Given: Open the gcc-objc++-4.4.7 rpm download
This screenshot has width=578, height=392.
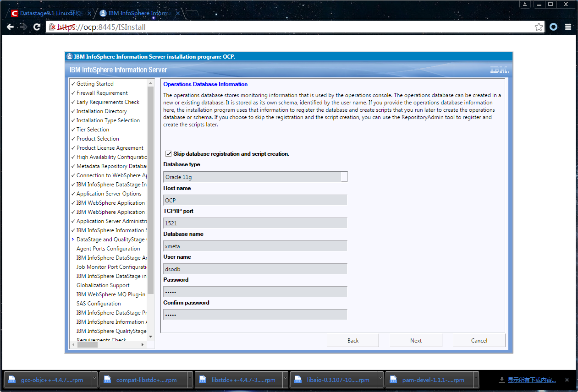Looking at the screenshot, I should pyautogui.click(x=48, y=380).
